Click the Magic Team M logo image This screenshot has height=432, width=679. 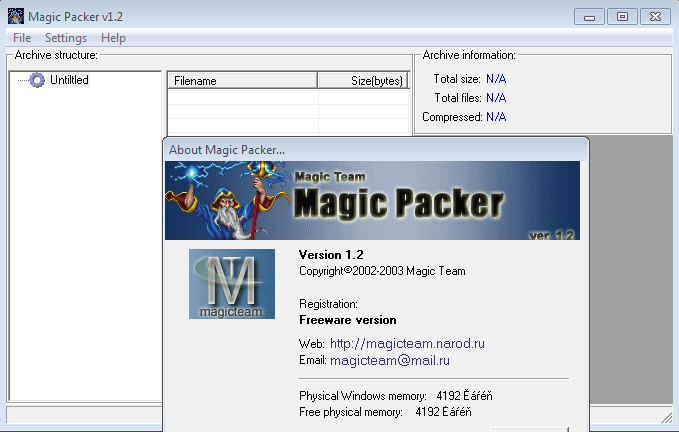[232, 284]
